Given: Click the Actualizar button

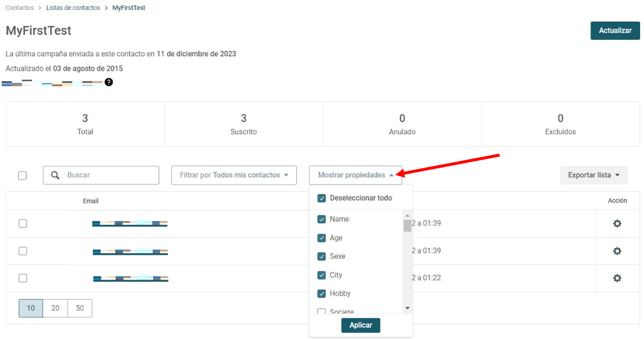Looking at the screenshot, I should coord(615,31).
